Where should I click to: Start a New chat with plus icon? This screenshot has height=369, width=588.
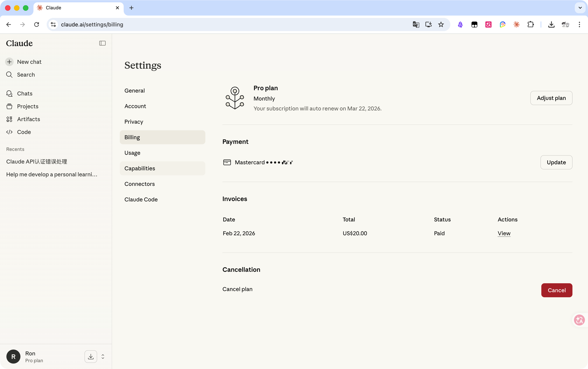[24, 62]
